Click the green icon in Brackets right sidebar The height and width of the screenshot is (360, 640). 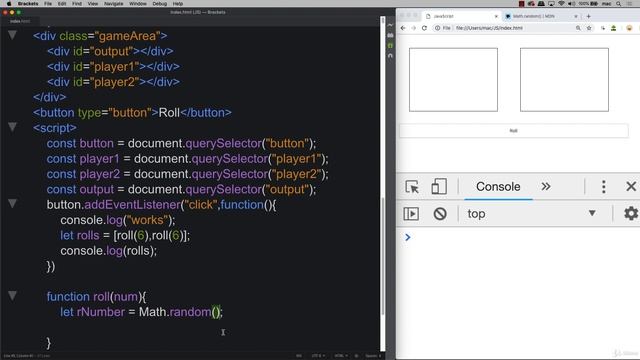pos(390,45)
